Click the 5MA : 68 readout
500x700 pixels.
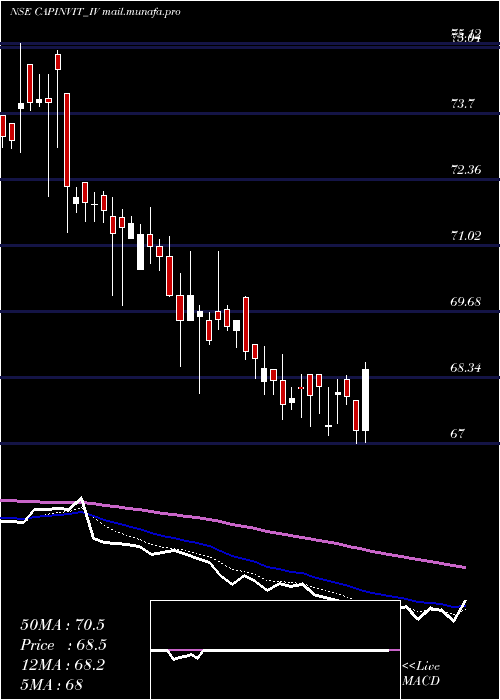click(x=52, y=685)
